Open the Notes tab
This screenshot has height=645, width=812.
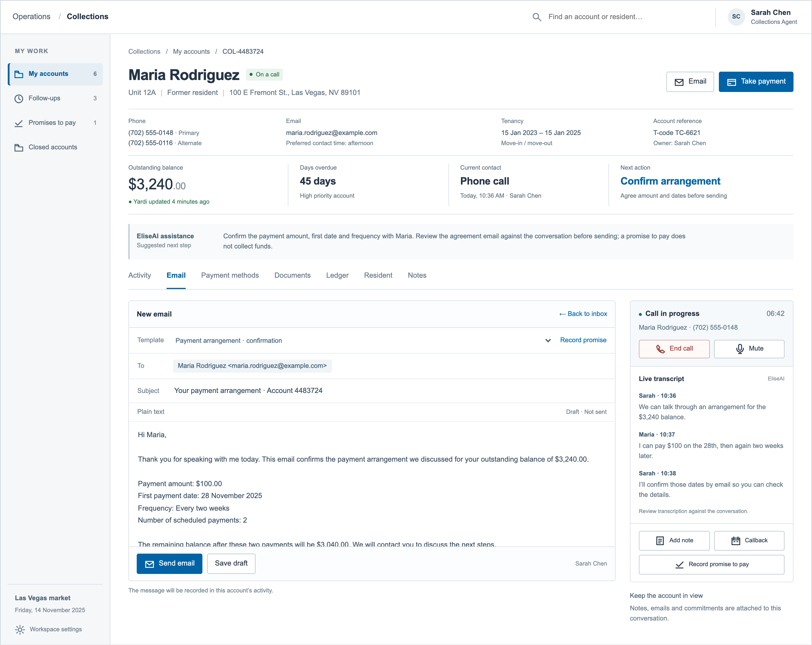[x=417, y=275]
